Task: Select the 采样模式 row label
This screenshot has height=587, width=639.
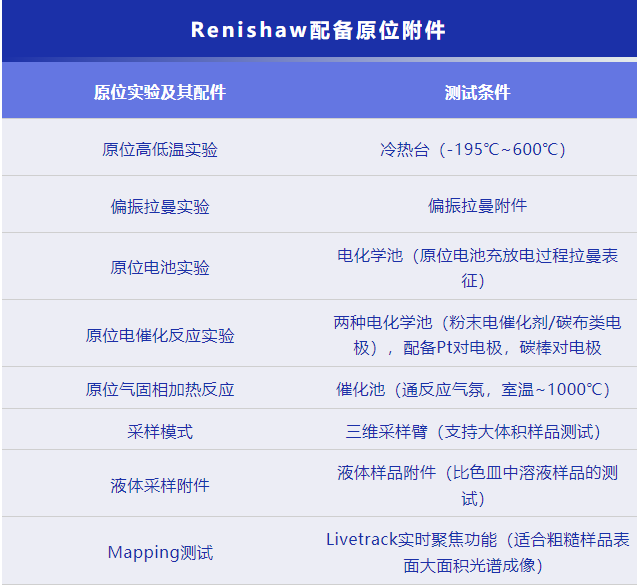Action: coord(160,431)
